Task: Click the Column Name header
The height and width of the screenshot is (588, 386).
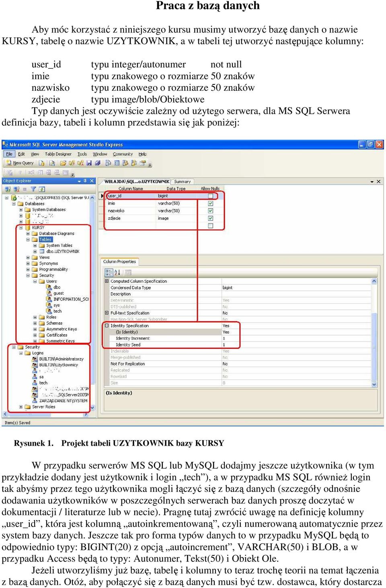Action: (x=131, y=188)
